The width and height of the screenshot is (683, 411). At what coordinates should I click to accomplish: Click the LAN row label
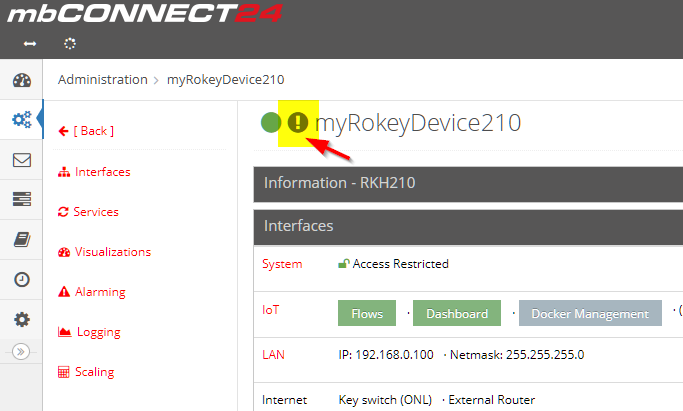[273, 355]
